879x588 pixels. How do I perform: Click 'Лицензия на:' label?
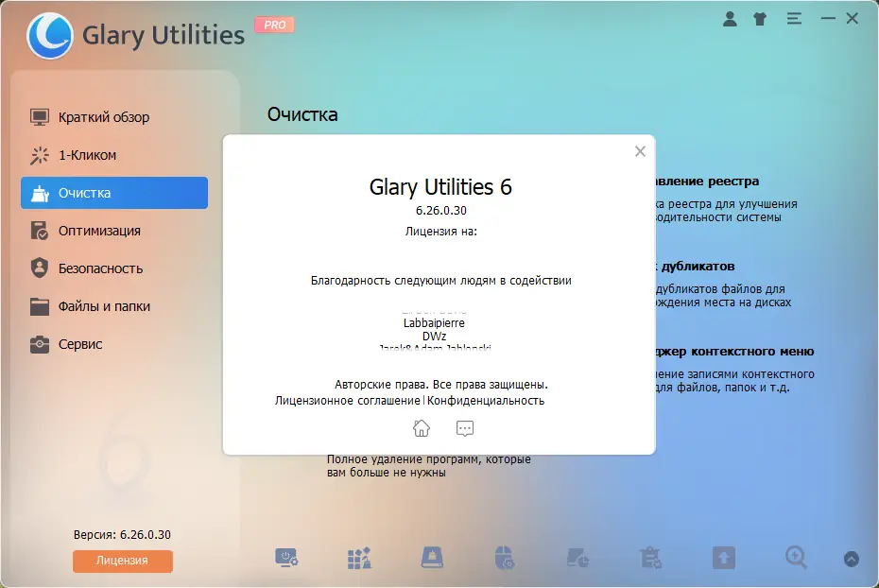[441, 232]
